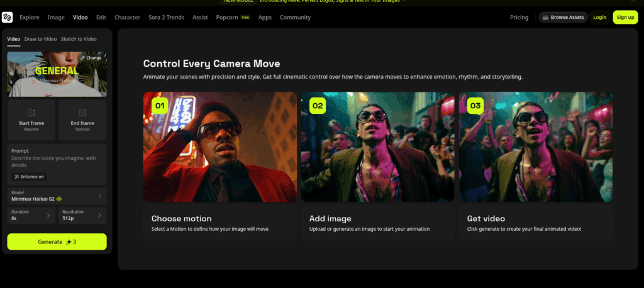Screen dimensions: 644x288
Task: Open the Duration 6s dropdown
Action: (x=31, y=216)
